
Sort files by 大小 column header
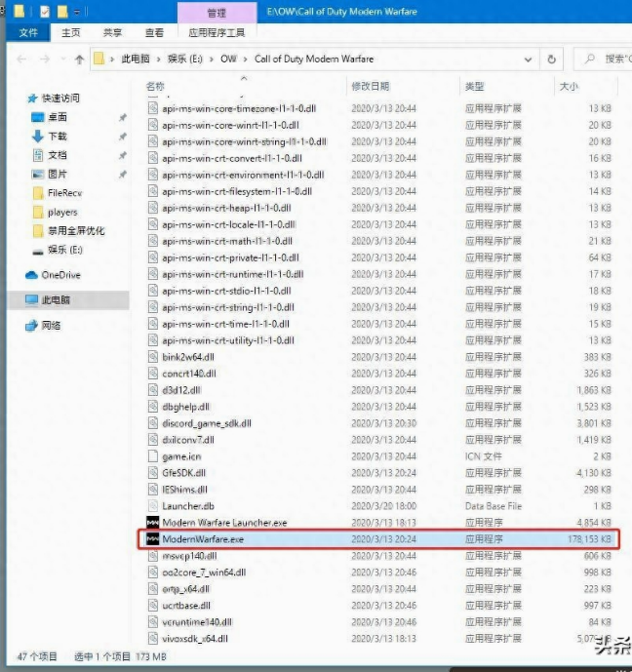point(568,87)
